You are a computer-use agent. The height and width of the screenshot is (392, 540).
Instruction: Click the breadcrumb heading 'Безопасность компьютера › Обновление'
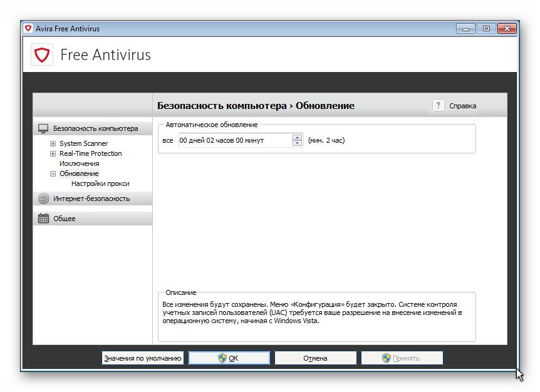tap(256, 106)
